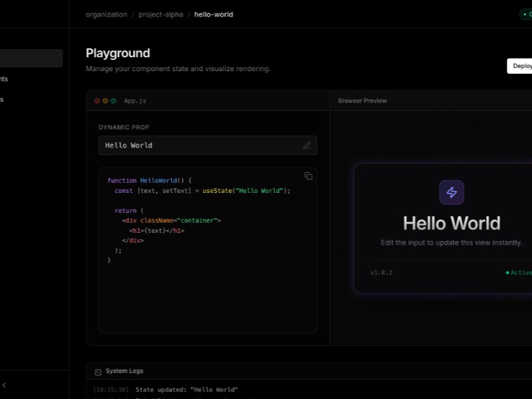This screenshot has height=399, width=532.
Task: Select hello-world breadcrumb item
Action: coord(213,15)
